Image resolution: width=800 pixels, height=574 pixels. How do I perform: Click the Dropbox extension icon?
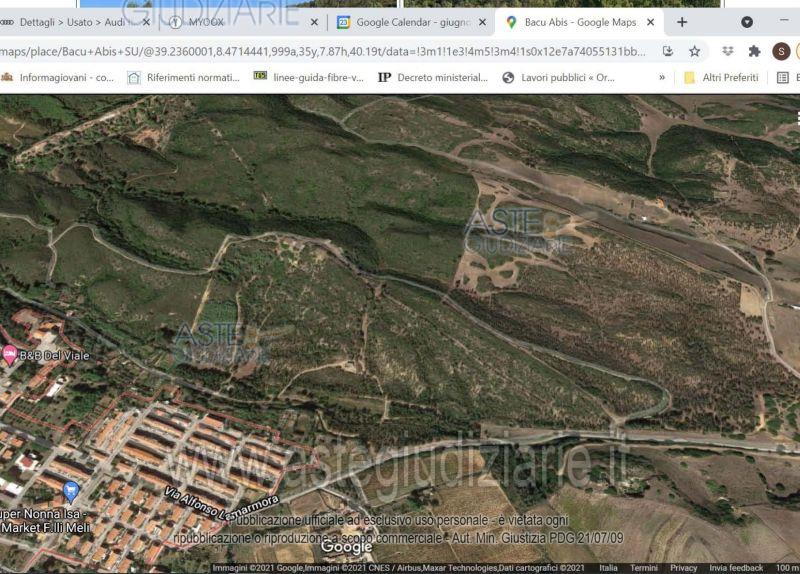(x=726, y=51)
